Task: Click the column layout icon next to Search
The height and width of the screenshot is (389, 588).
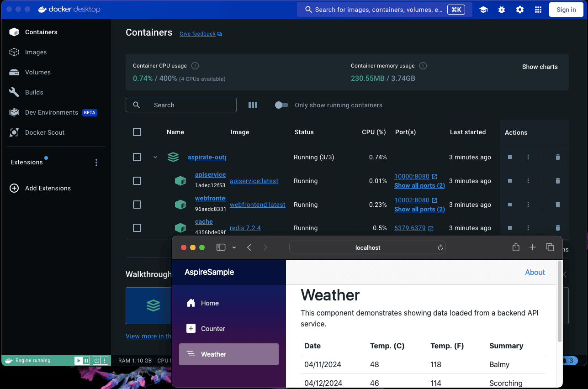Action: (253, 105)
